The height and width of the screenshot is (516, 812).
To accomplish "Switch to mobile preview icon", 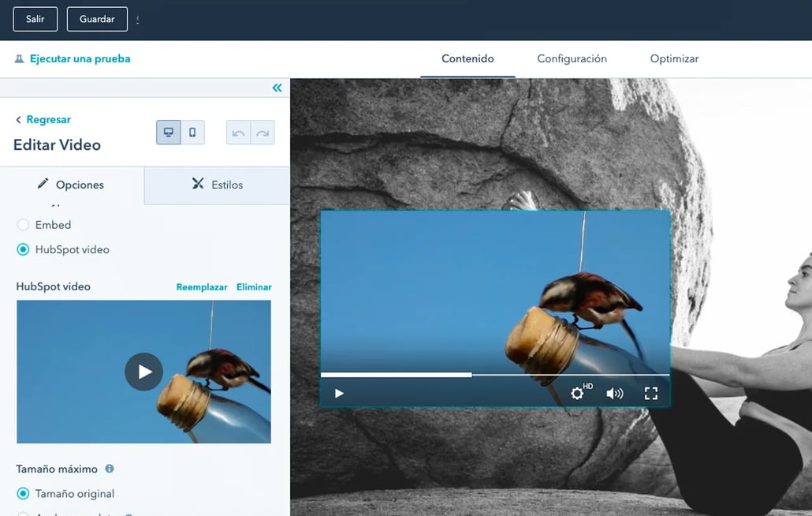I will pos(192,133).
